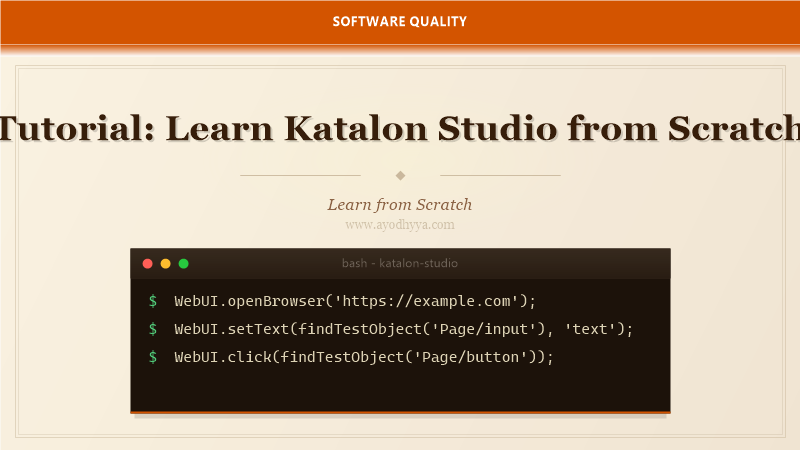Click the WebUI.setText code line

coord(404,329)
